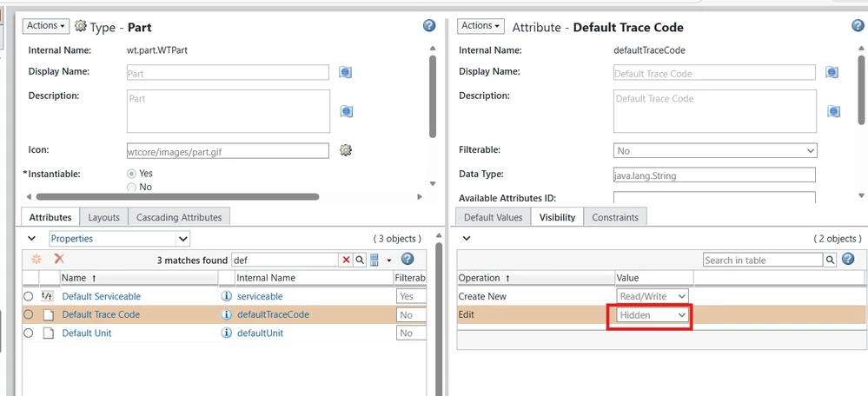The height and width of the screenshot is (396, 868).
Task: Open the Default Serviceable attribute link
Action: pyautogui.click(x=102, y=296)
